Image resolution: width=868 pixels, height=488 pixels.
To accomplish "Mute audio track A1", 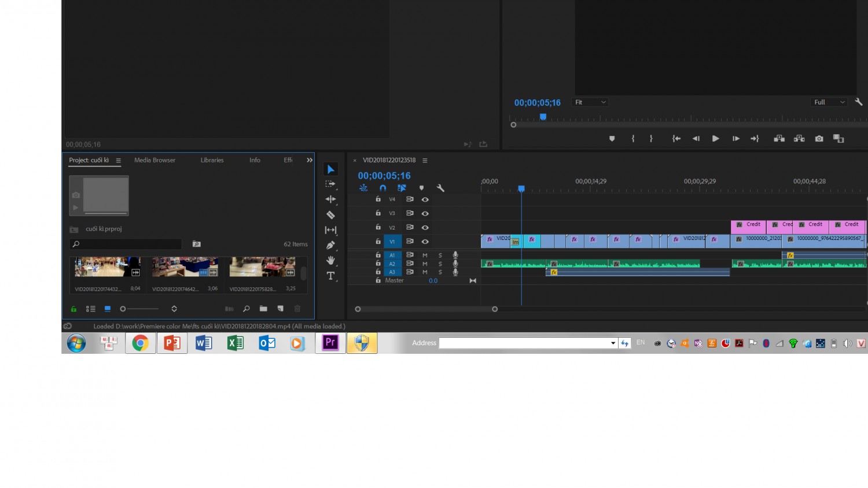I will [x=425, y=255].
